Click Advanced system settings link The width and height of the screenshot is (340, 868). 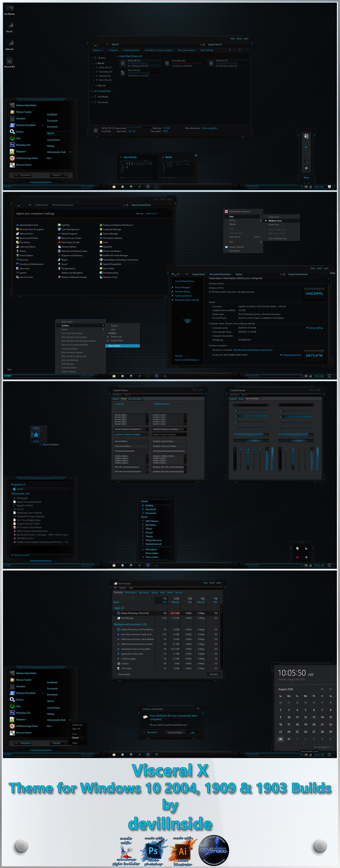click(187, 300)
